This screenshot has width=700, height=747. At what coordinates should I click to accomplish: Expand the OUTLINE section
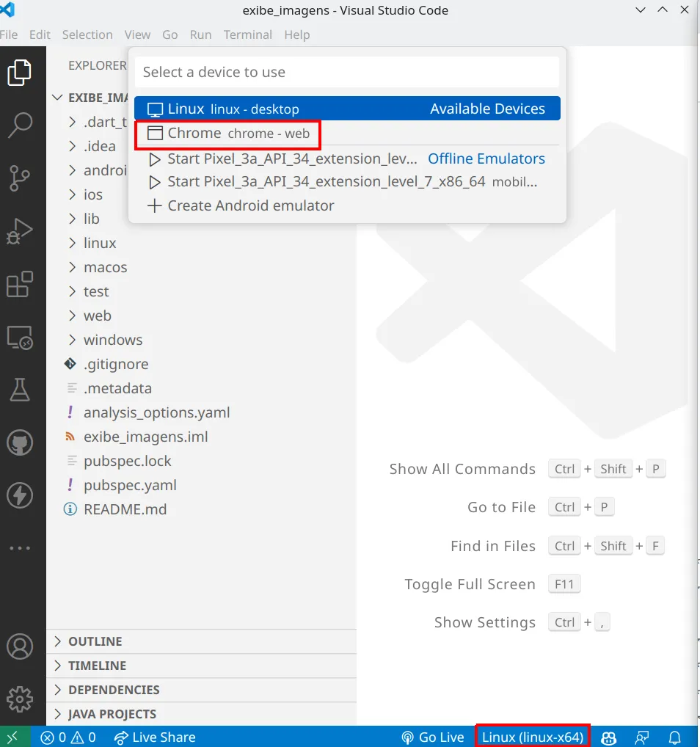coord(202,642)
